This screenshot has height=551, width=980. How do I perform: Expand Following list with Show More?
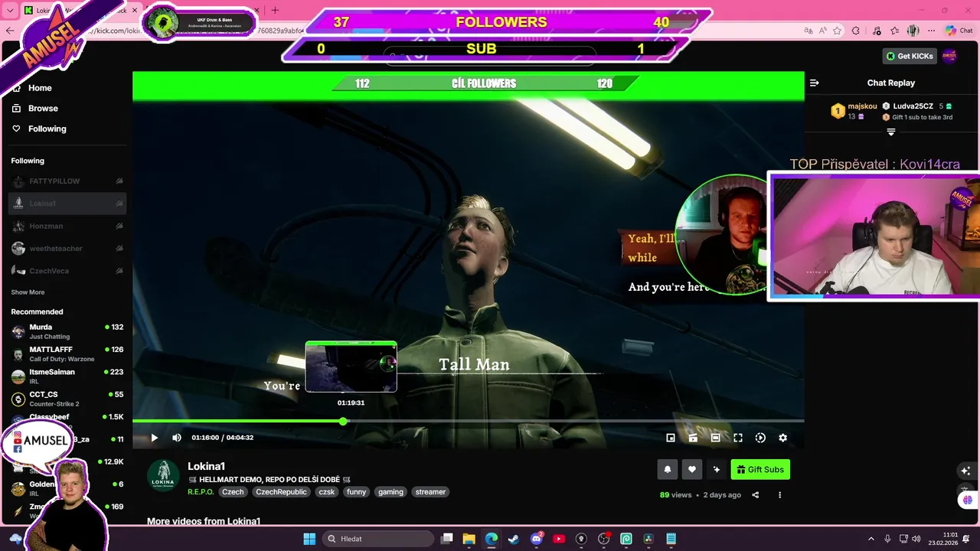[x=28, y=292]
